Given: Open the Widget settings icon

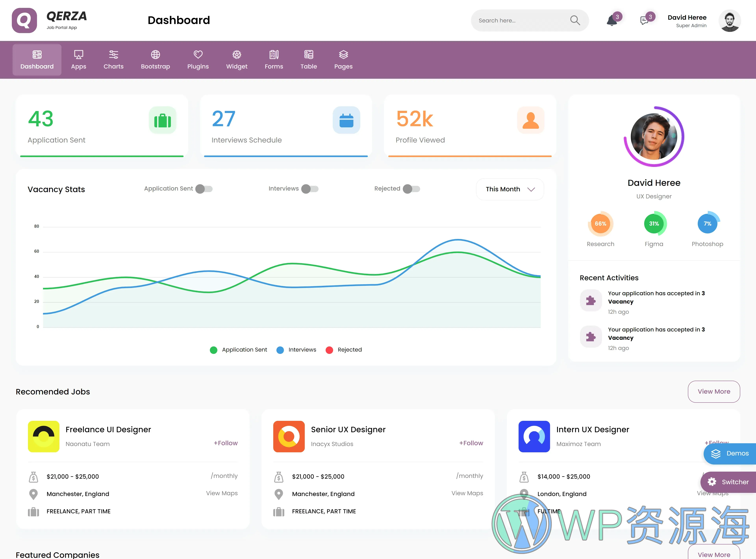Looking at the screenshot, I should (x=237, y=55).
